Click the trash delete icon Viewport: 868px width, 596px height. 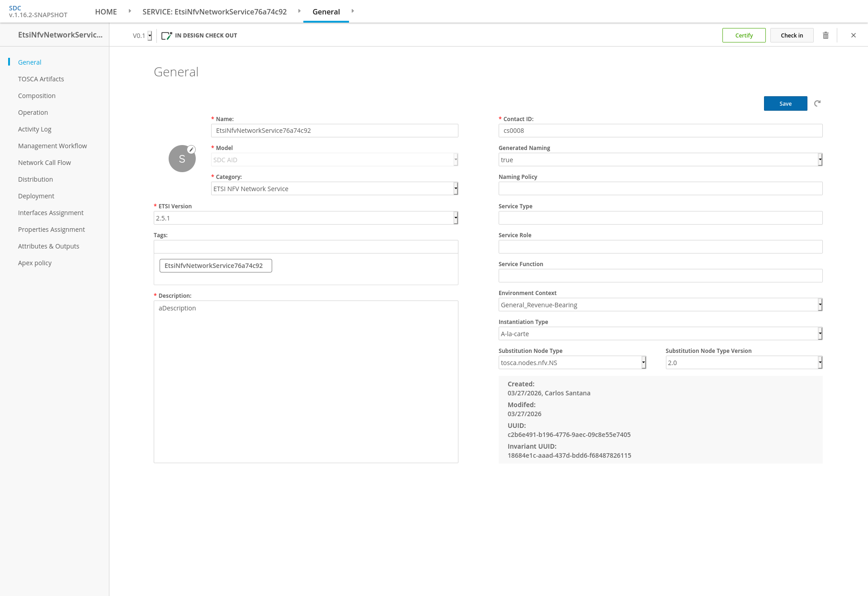[826, 35]
